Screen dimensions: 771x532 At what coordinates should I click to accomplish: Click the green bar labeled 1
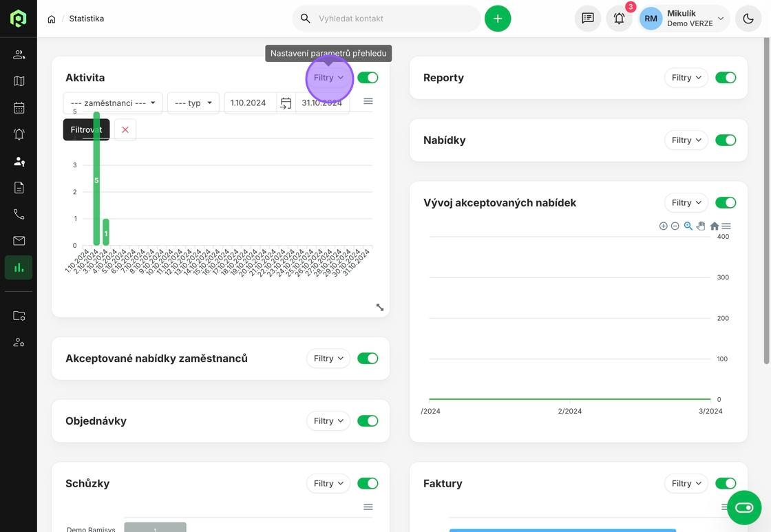tap(106, 232)
